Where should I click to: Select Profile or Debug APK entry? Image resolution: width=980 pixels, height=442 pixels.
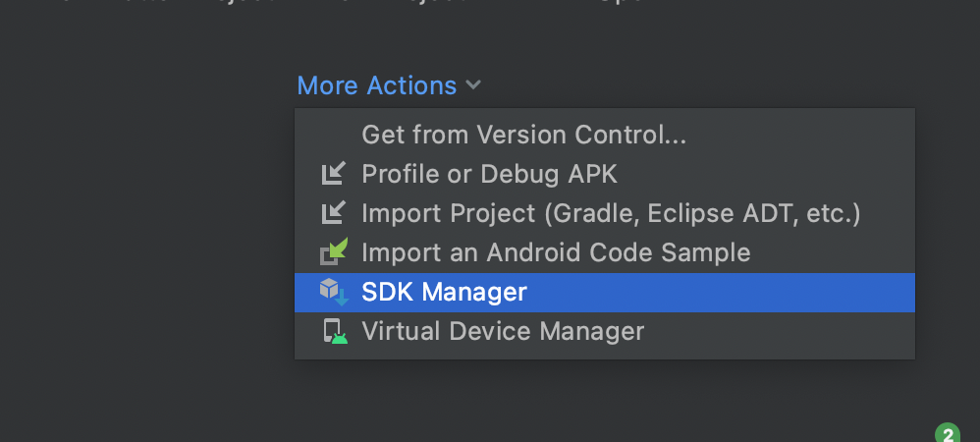(x=604, y=174)
